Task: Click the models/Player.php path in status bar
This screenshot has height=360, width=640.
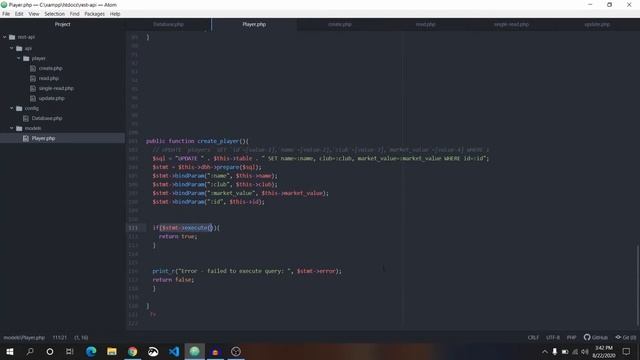Action: point(24,338)
